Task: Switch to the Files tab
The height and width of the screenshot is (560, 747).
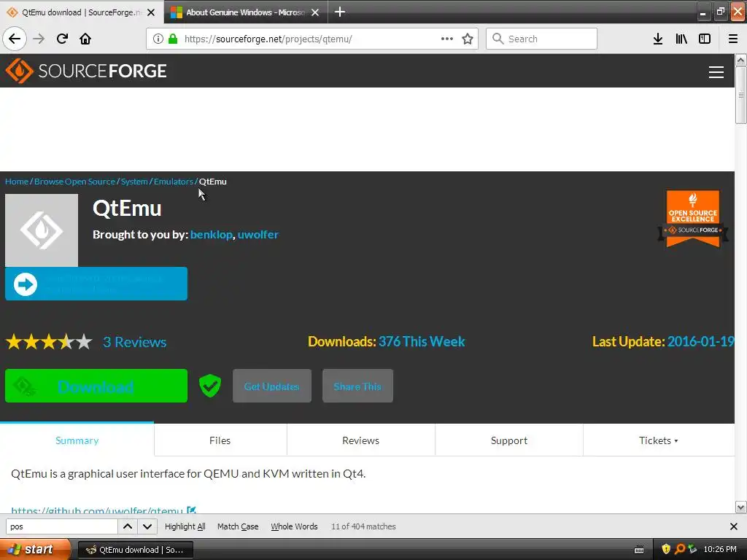Action: coord(220,440)
